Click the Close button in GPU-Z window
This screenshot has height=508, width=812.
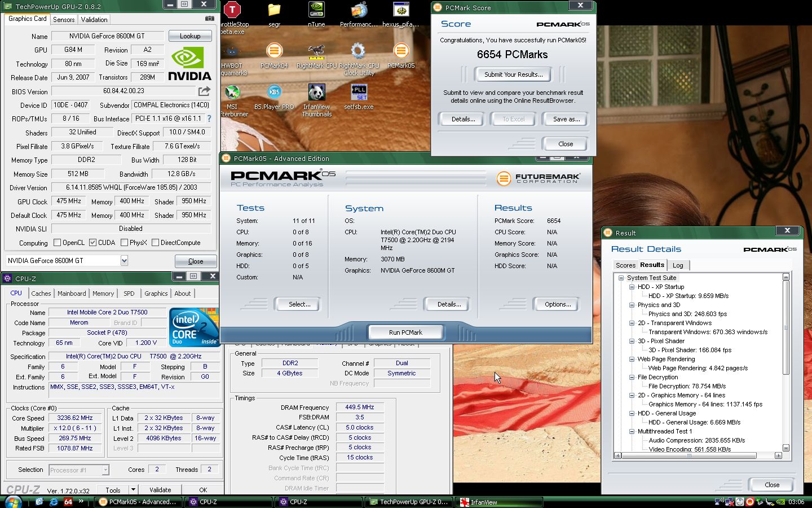pyautogui.click(x=195, y=261)
